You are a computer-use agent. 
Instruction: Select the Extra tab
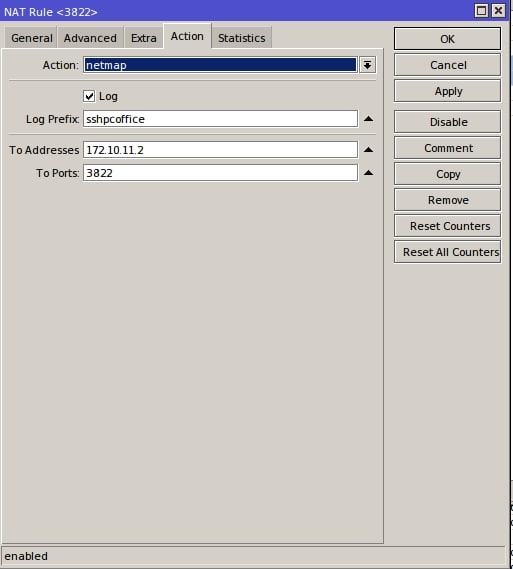[x=144, y=38]
